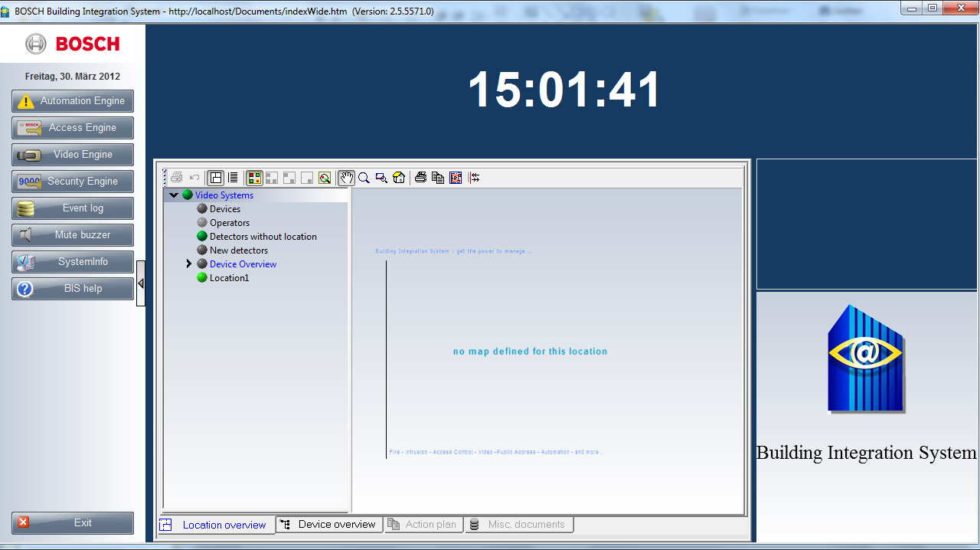Switch to Location overview tab
Image resolution: width=980 pixels, height=550 pixels.
pyautogui.click(x=216, y=525)
